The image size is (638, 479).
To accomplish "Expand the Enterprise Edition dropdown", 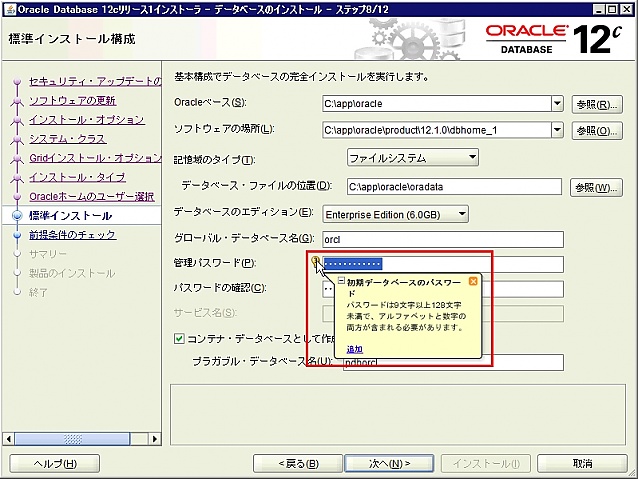I will tap(395, 214).
